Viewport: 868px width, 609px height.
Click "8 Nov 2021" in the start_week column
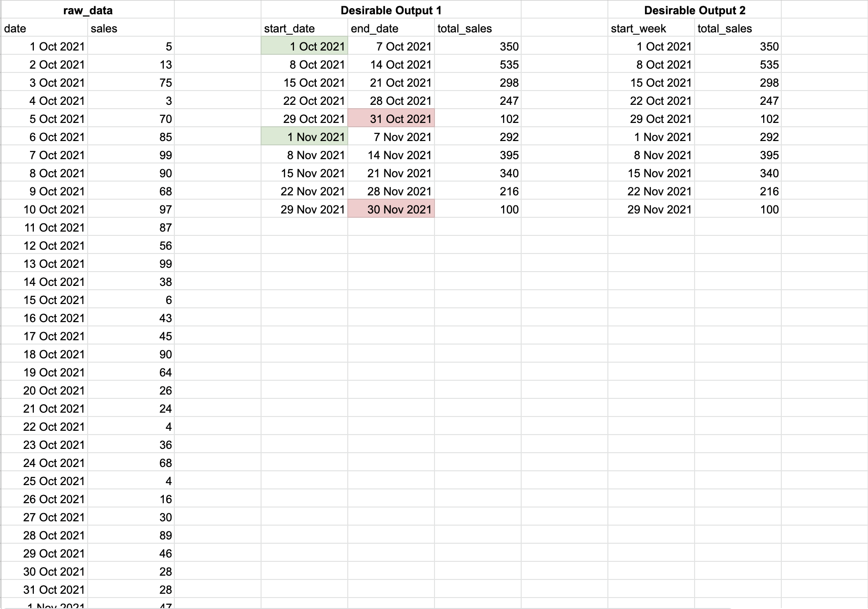(x=651, y=155)
